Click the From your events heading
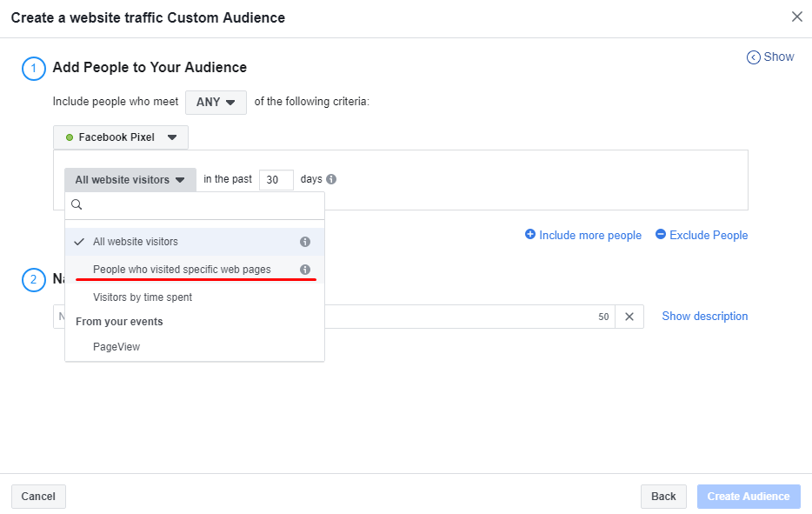 [119, 322]
